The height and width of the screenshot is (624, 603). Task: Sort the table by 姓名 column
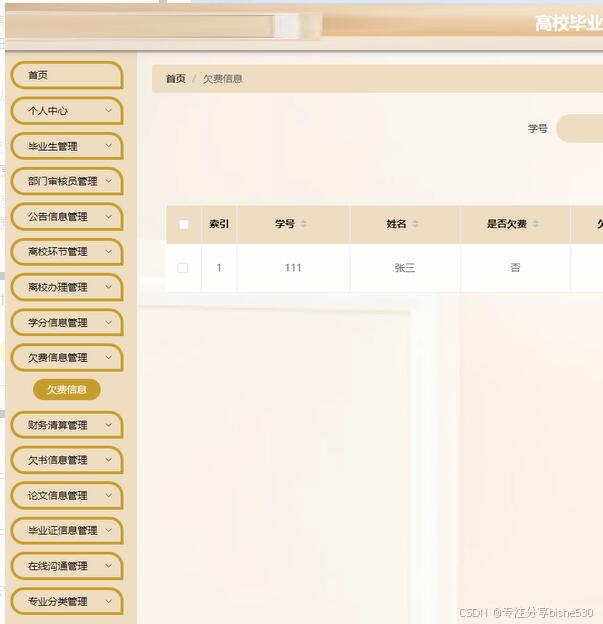[x=415, y=224]
